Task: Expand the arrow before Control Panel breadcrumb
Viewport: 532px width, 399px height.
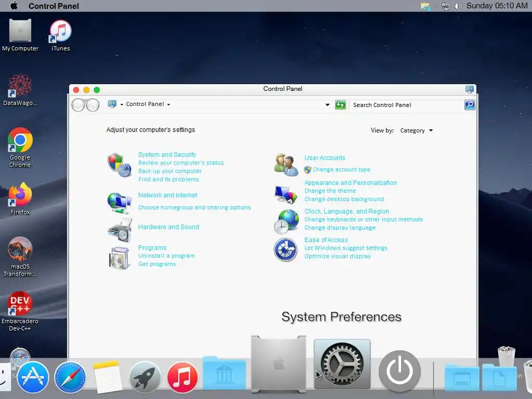Action: coord(122,104)
